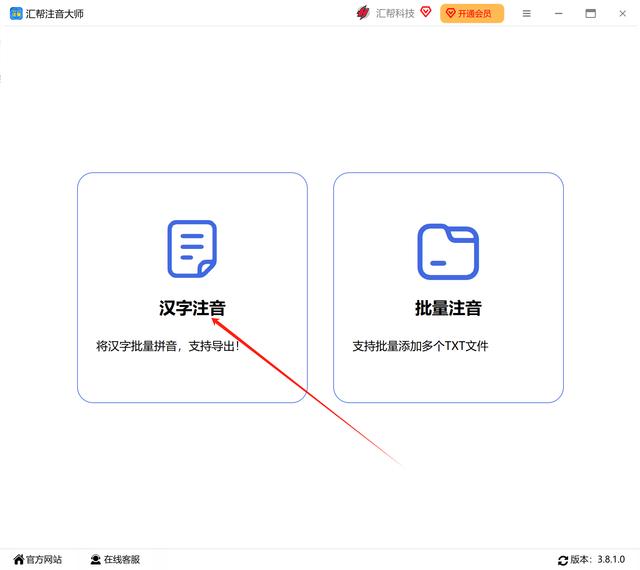Close the 汇帮注音大师 window
Viewport: 640px width, 570px height.
tap(622, 14)
